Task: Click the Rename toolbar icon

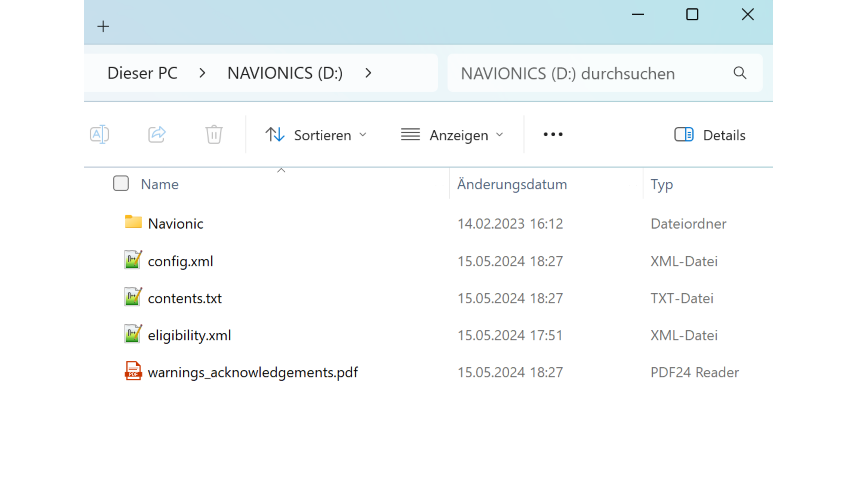Action: pos(99,135)
